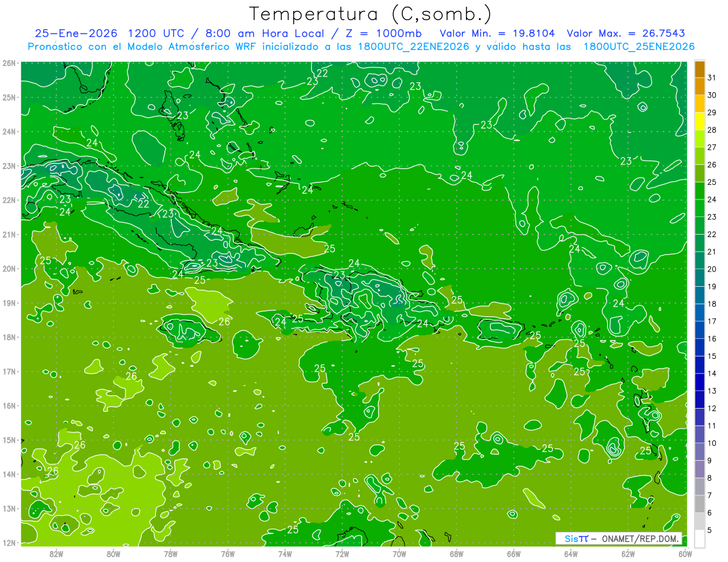The image size is (728, 562).
Task: Click the blue colorbar band between 16 and 17
Action: (699, 330)
